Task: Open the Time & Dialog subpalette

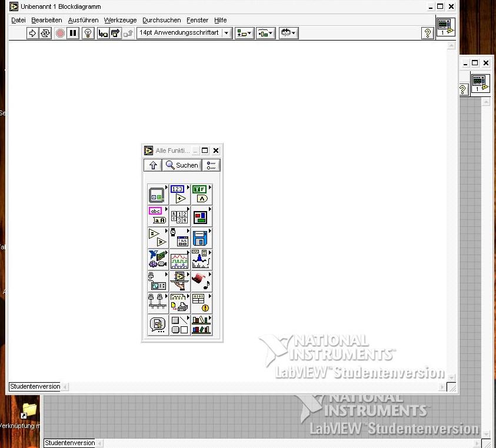Action: pyautogui.click(x=179, y=238)
